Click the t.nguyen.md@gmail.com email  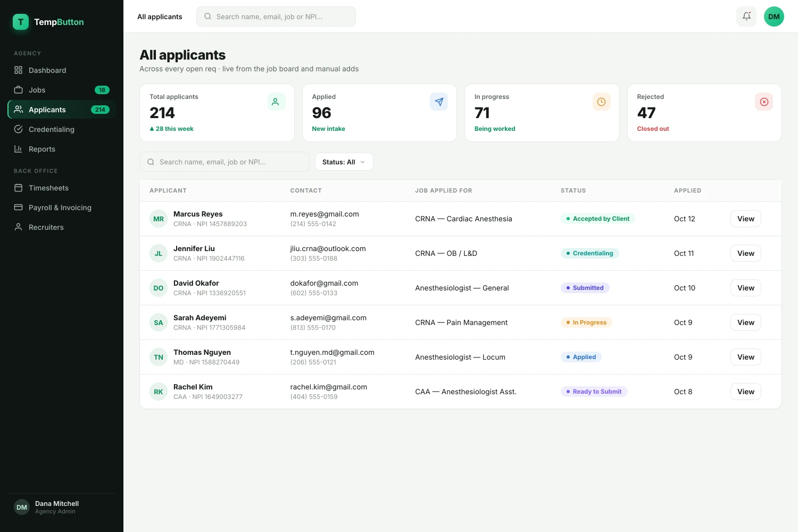[x=332, y=352]
